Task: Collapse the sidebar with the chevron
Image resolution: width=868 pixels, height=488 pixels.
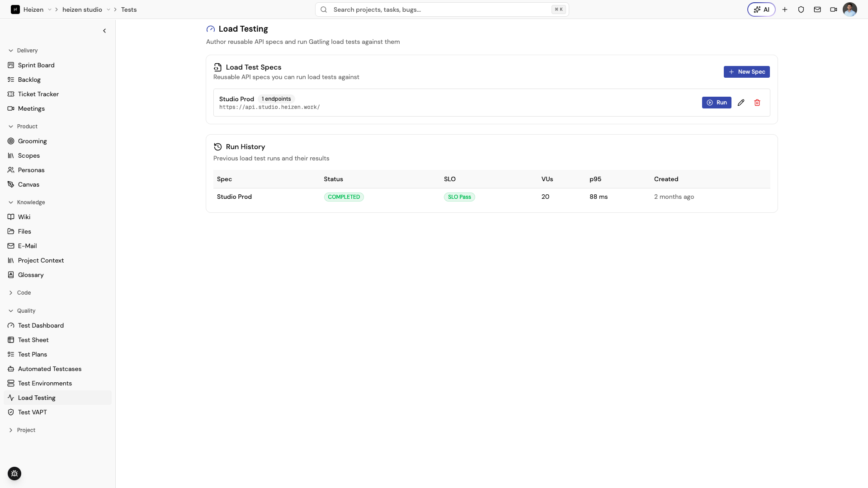Action: [x=104, y=31]
